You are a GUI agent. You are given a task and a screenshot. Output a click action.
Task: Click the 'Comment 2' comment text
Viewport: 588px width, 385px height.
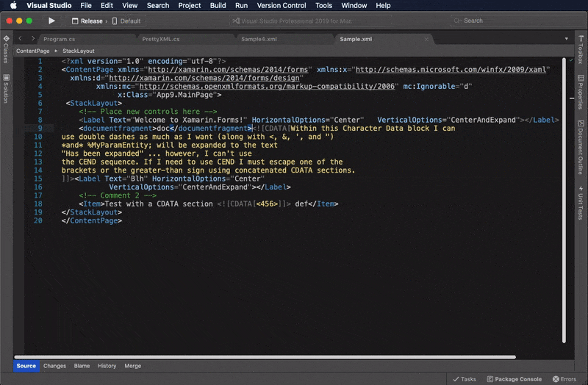[x=120, y=195]
